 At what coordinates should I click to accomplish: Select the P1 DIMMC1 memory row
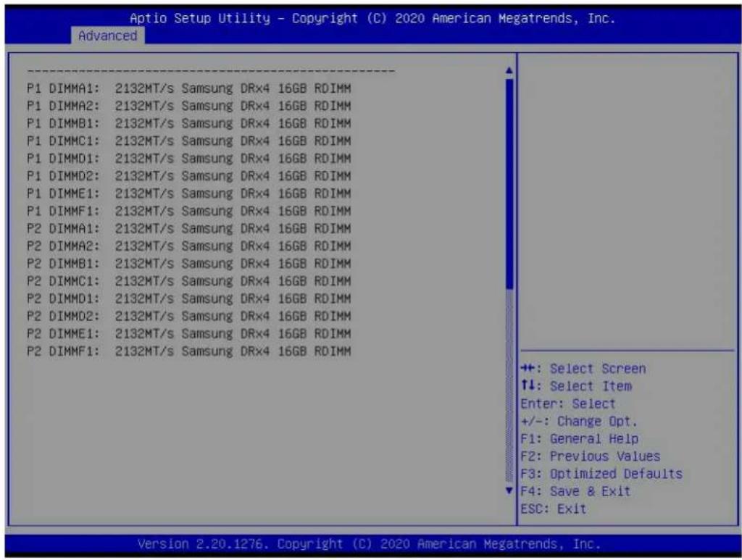point(189,141)
